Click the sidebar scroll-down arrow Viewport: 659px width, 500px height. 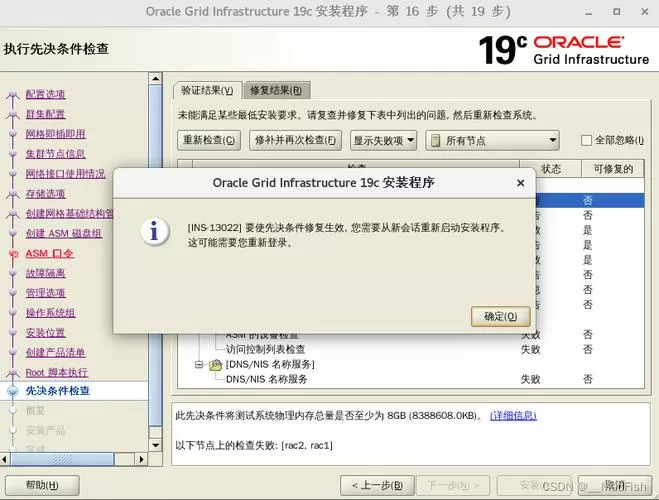(x=156, y=445)
